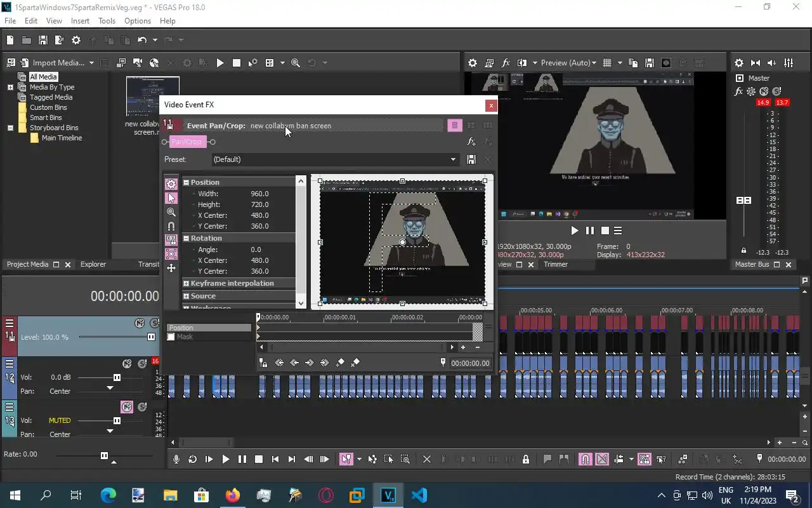Image resolution: width=812 pixels, height=508 pixels.
Task: Enable the Mask checkbox
Action: [x=171, y=337]
